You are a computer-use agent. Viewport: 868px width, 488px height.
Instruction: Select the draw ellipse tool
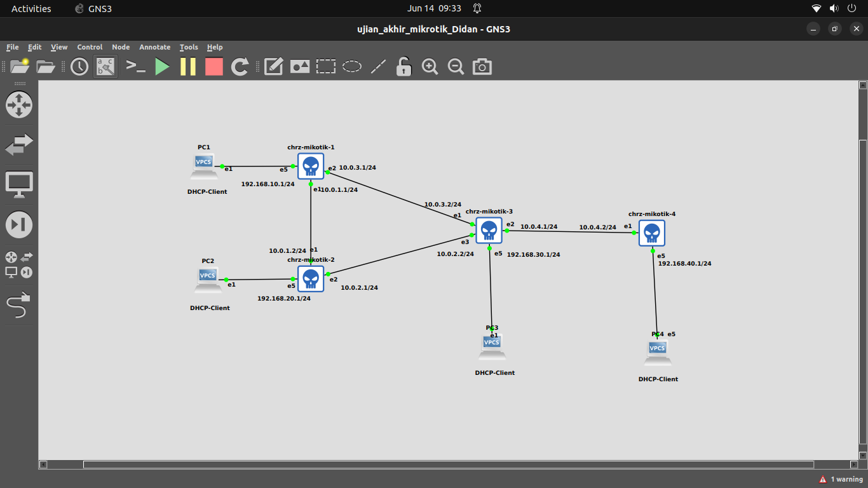pyautogui.click(x=352, y=66)
